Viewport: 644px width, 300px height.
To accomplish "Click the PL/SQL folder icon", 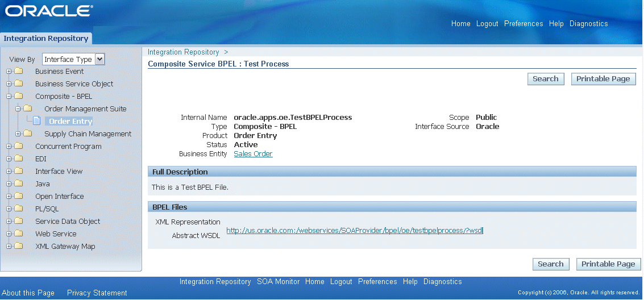I will pyautogui.click(x=19, y=209).
